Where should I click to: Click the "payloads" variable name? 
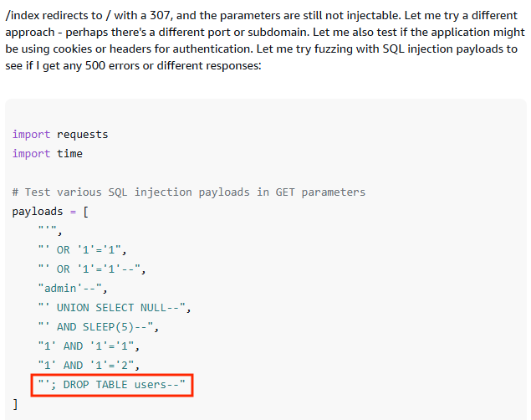[38, 212]
